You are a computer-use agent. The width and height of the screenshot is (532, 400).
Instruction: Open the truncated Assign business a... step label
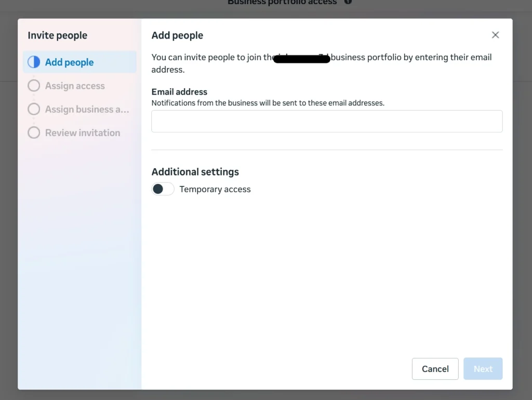pyautogui.click(x=87, y=109)
